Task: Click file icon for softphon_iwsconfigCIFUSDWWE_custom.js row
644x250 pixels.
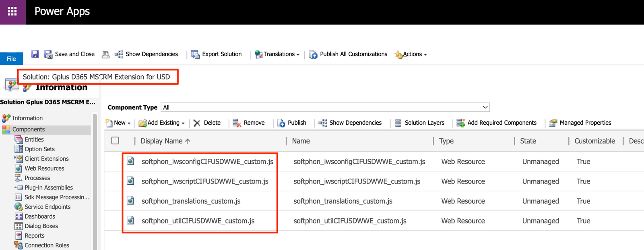Action: point(130,161)
